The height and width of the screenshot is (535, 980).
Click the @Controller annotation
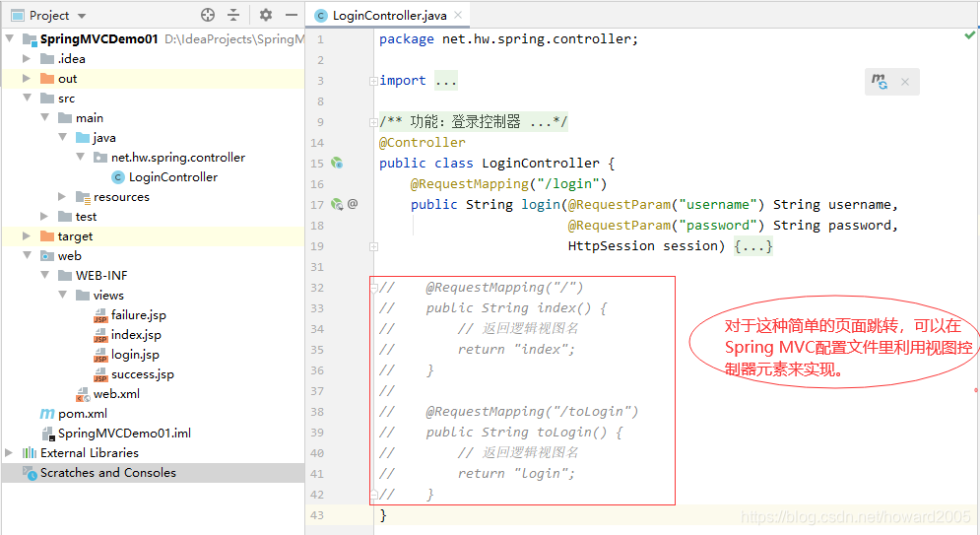[422, 143]
